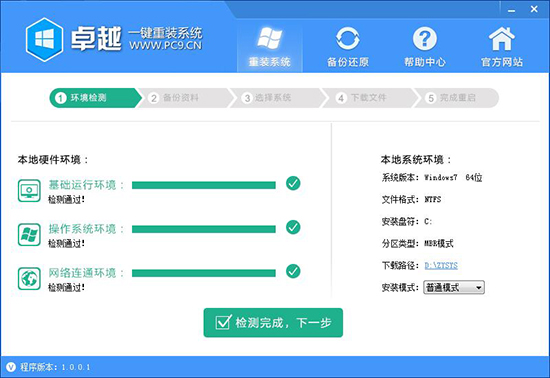550x378 pixels.
Task: Click the 重装系统 Windows flag icon
Action: (x=269, y=38)
